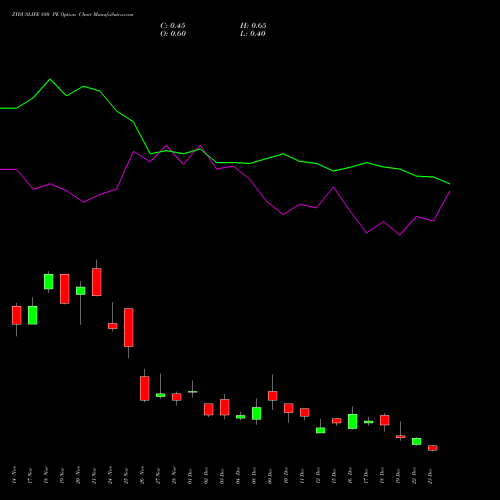The image size is (500, 500).
Task: Click the red candlestick above 19 Nov
Action: tap(65, 289)
